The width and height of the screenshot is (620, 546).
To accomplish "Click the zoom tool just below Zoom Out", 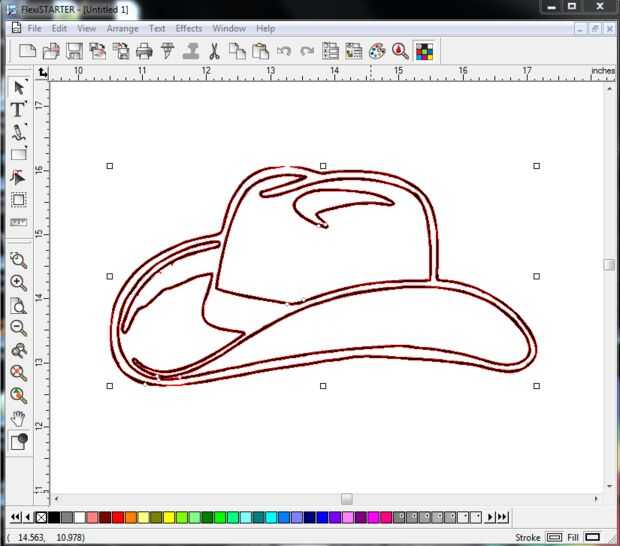I will tap(18, 350).
